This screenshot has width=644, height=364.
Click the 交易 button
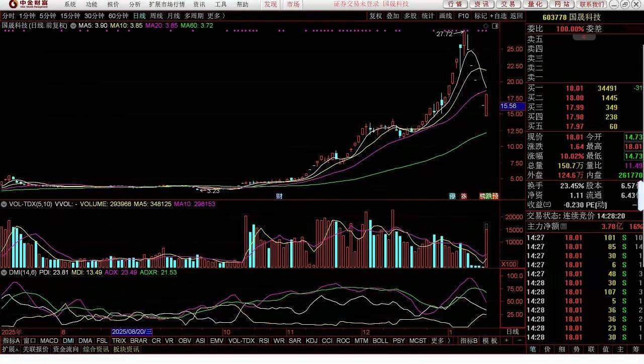click(x=508, y=4)
